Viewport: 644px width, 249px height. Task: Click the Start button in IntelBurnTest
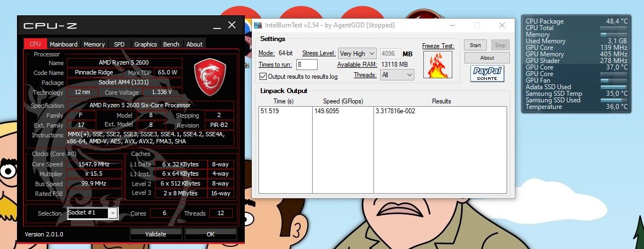(x=475, y=45)
